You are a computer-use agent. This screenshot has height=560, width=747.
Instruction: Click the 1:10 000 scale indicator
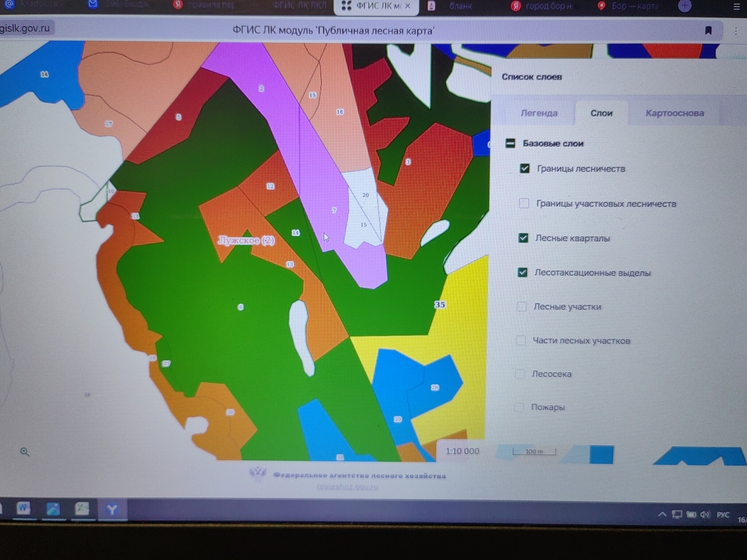click(x=462, y=451)
